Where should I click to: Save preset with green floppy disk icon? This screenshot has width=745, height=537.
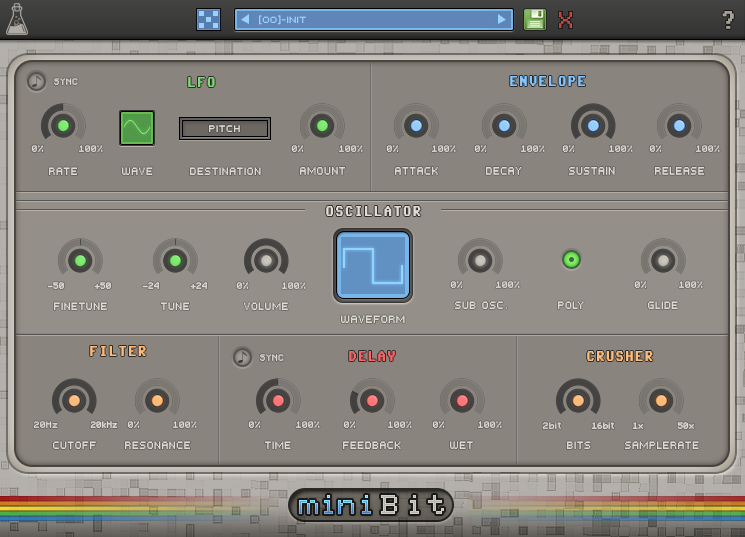click(535, 19)
